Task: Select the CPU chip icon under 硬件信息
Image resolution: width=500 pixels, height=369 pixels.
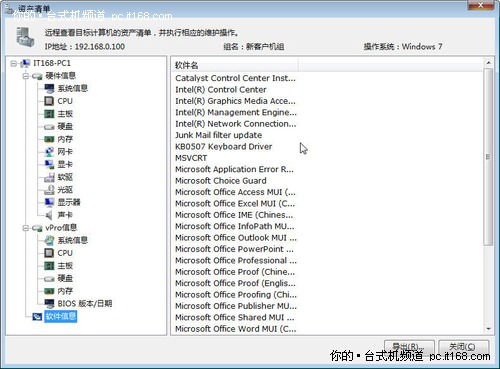Action: click(49, 101)
